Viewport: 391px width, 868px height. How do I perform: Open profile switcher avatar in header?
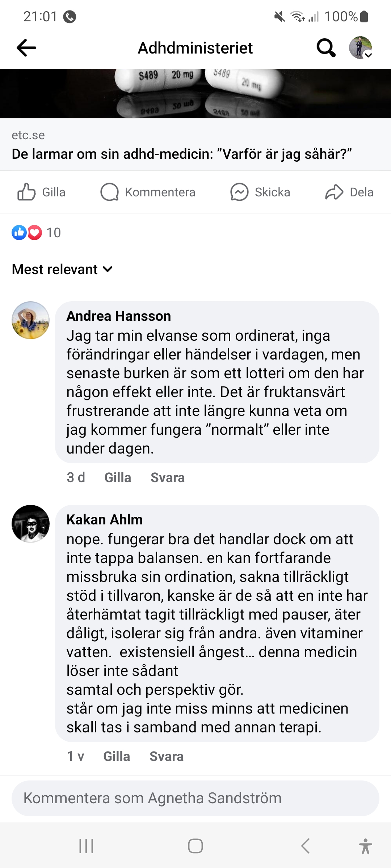pos(360,48)
